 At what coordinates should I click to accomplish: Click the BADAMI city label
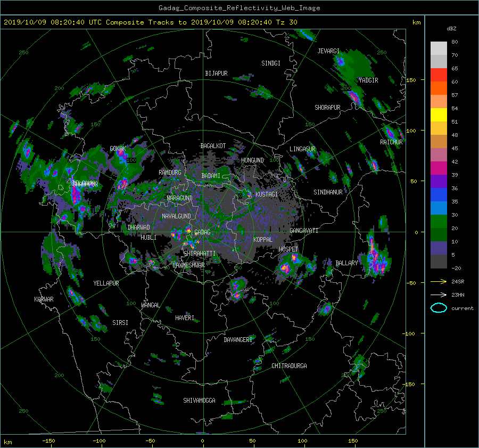211,176
